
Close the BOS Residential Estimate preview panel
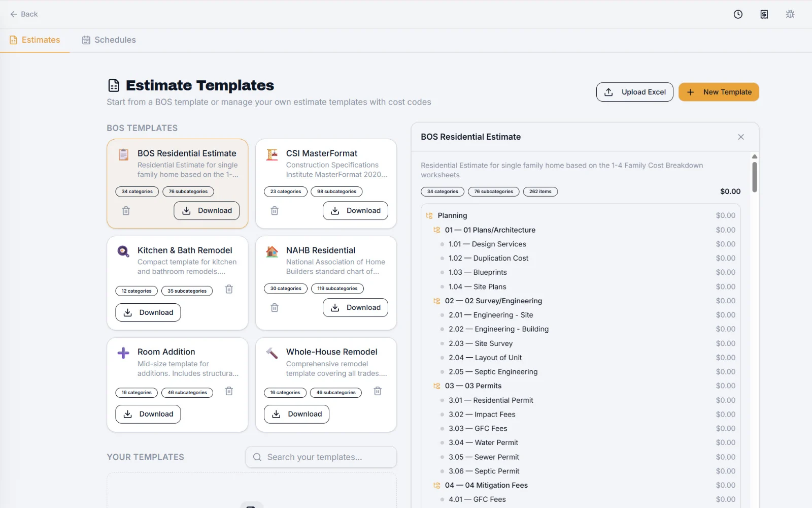(741, 137)
